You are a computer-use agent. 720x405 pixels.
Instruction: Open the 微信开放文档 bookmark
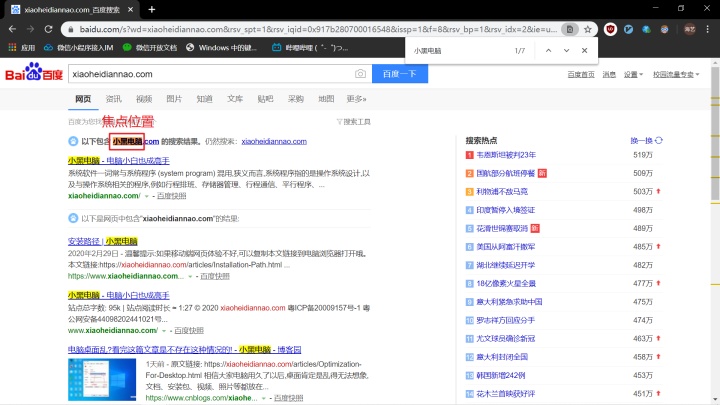(150, 47)
